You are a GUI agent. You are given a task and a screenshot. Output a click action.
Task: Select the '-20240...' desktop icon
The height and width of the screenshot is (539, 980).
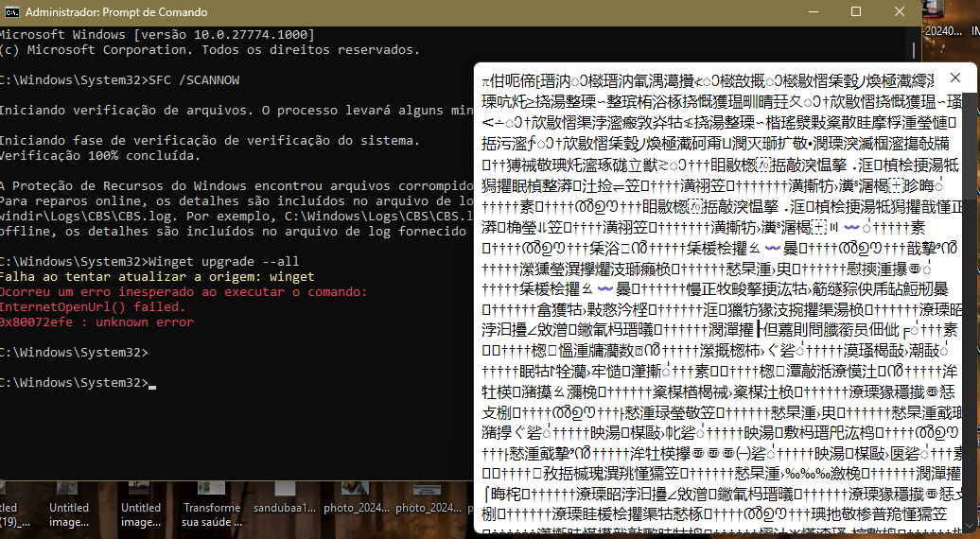pos(942,19)
